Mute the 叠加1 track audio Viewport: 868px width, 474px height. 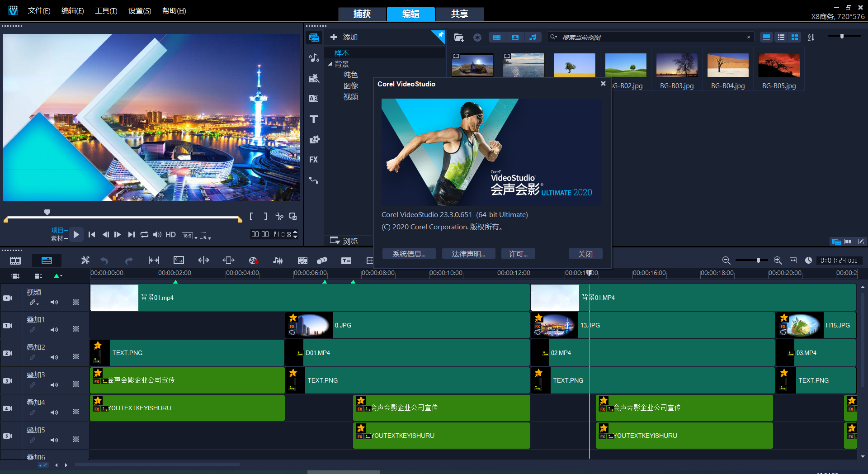tap(54, 330)
